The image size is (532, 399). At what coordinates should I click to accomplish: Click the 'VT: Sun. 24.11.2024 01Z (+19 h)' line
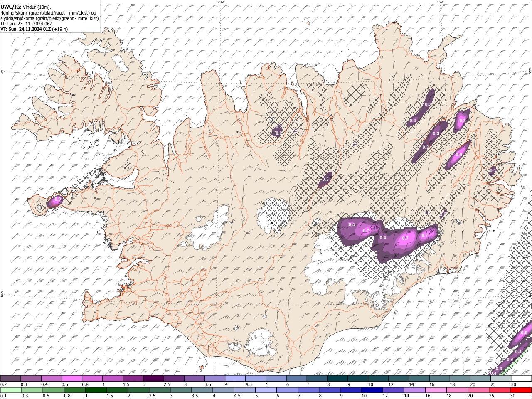[34, 29]
